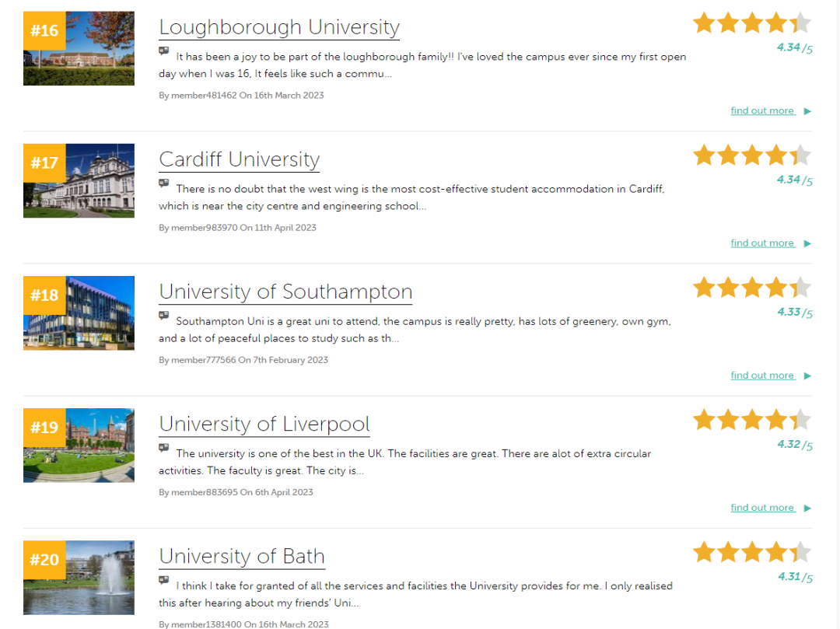This screenshot has width=840, height=629.
Task: Open the Cardiff University link
Action: pos(239,159)
